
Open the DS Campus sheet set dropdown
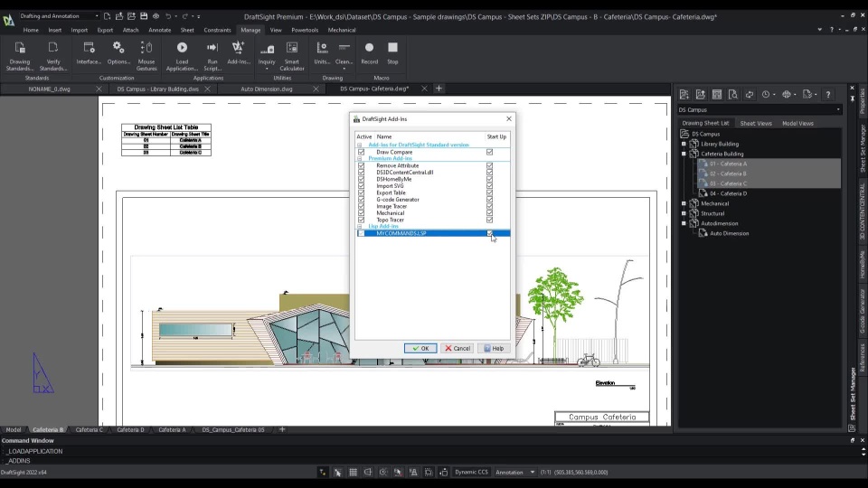coord(837,109)
